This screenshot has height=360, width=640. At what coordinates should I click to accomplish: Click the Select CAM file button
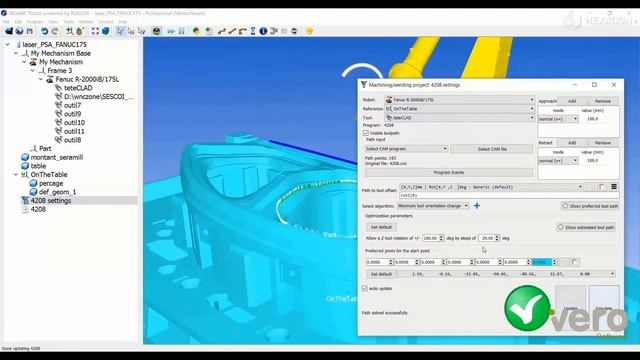[492, 149]
